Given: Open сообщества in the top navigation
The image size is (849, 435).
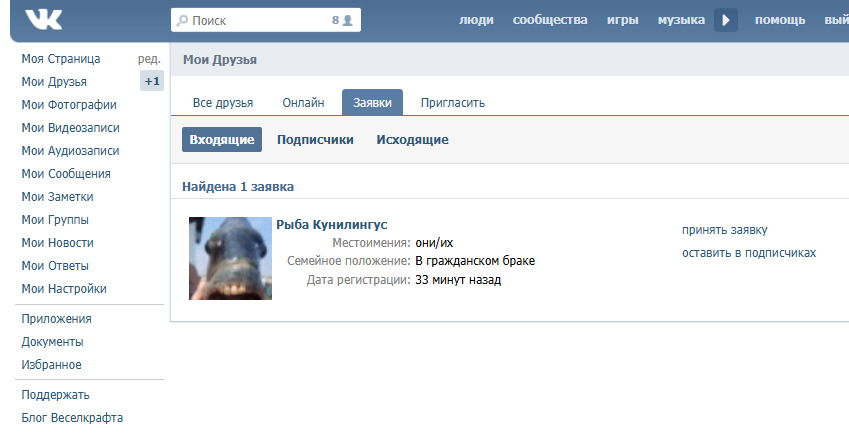Looking at the screenshot, I should [x=550, y=20].
